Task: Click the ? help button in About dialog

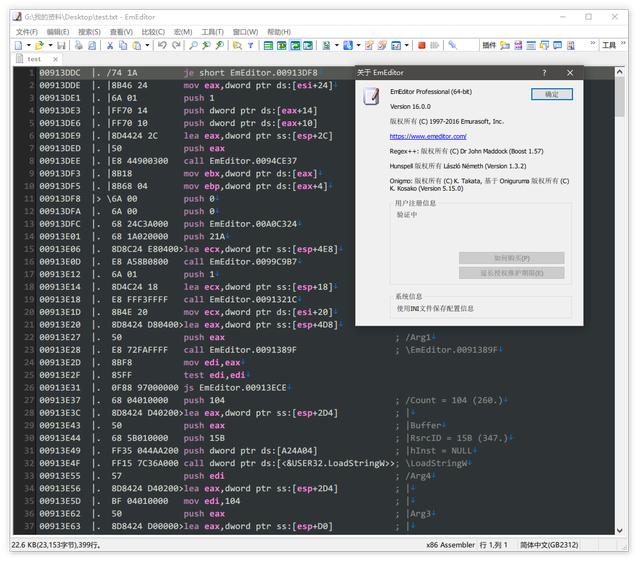Action: click(x=544, y=73)
